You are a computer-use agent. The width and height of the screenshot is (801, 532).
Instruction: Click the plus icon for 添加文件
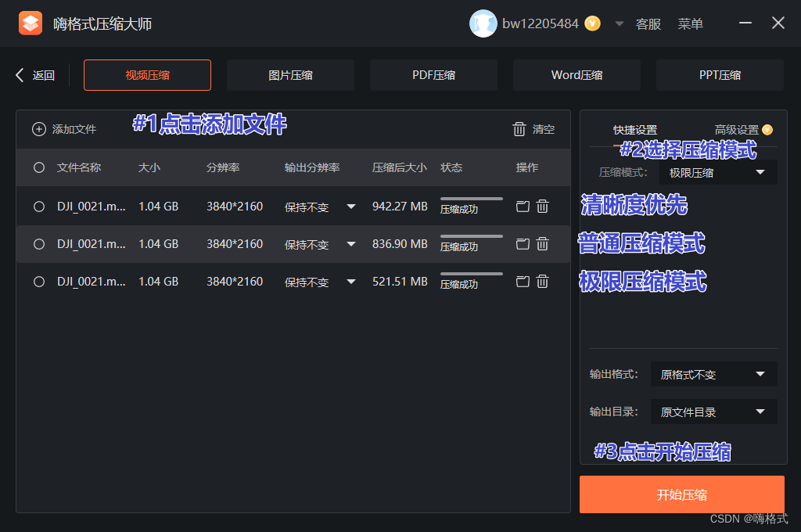click(x=39, y=129)
